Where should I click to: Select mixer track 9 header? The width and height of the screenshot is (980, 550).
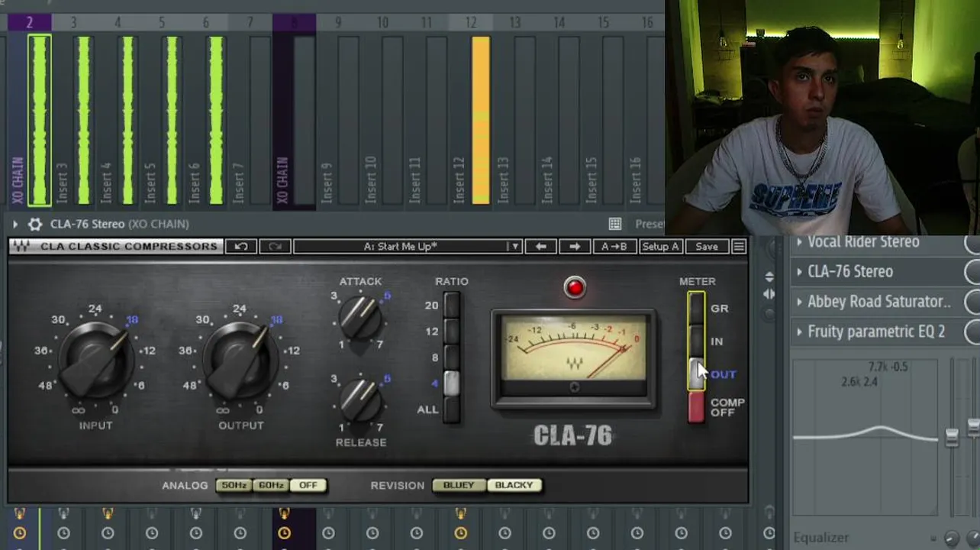click(x=338, y=23)
